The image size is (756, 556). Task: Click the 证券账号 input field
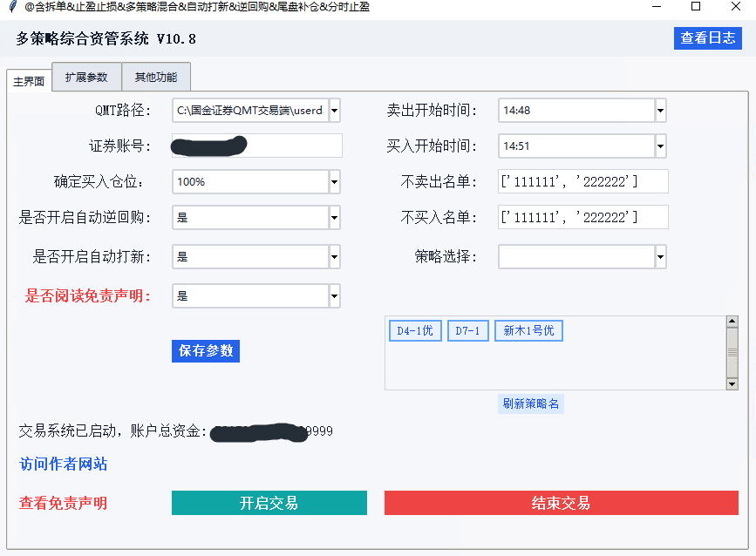point(257,146)
